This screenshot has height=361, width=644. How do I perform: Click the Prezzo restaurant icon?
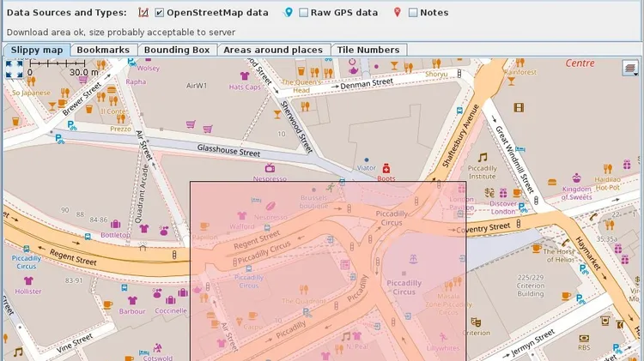(121, 118)
